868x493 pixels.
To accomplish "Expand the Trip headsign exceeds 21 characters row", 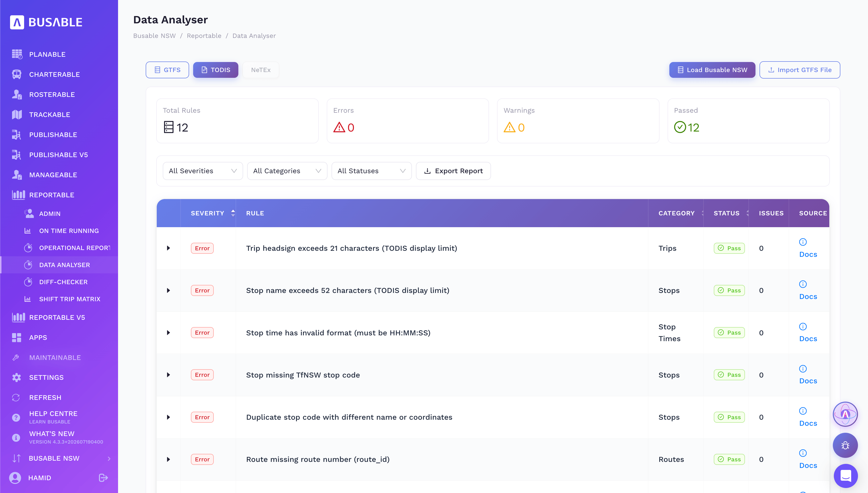I will (x=168, y=248).
